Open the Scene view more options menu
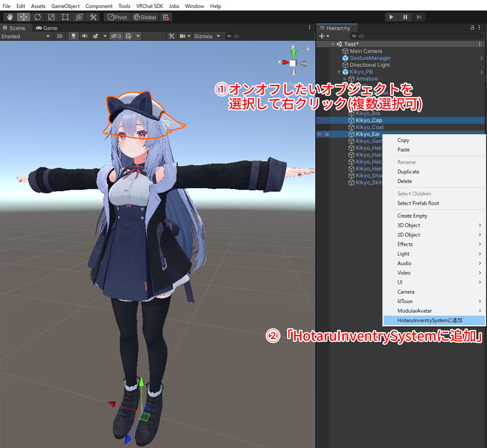Viewport: 487px width, 448px height. [x=310, y=27]
